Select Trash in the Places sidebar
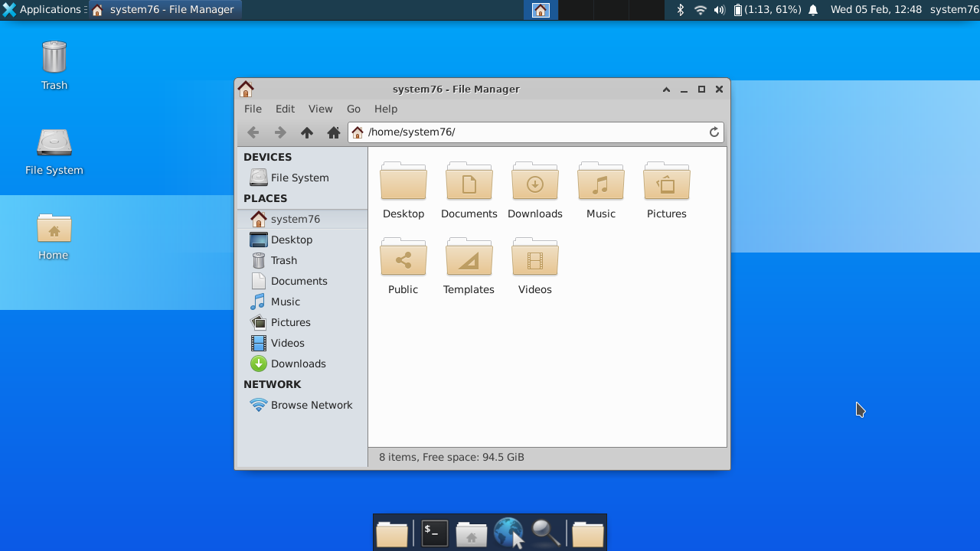 coord(284,260)
